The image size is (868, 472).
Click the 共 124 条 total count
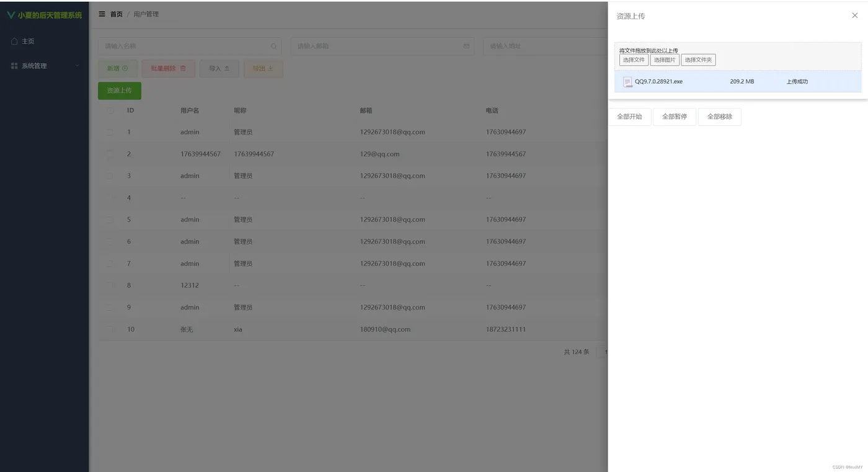tap(577, 352)
